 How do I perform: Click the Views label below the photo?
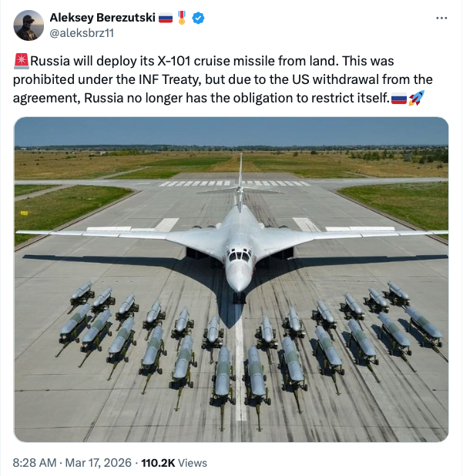click(x=193, y=463)
